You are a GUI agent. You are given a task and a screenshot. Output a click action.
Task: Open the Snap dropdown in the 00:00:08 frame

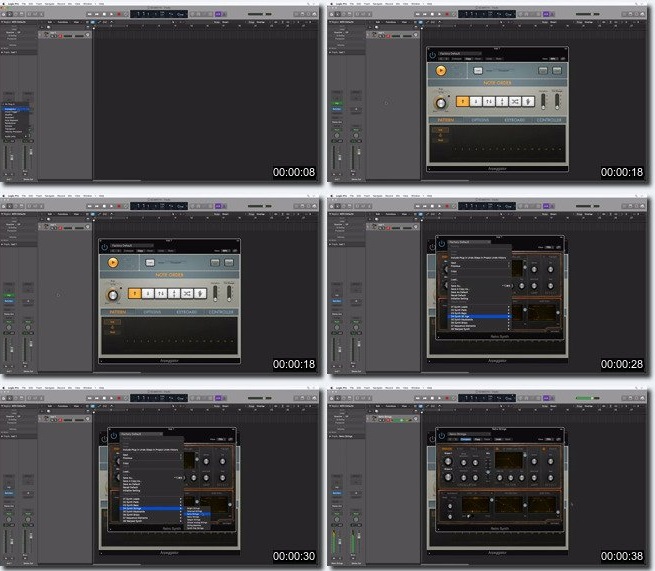225,22
